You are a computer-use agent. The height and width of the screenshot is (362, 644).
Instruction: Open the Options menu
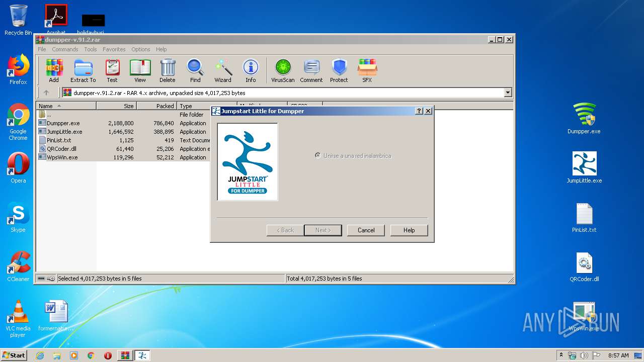tap(141, 49)
